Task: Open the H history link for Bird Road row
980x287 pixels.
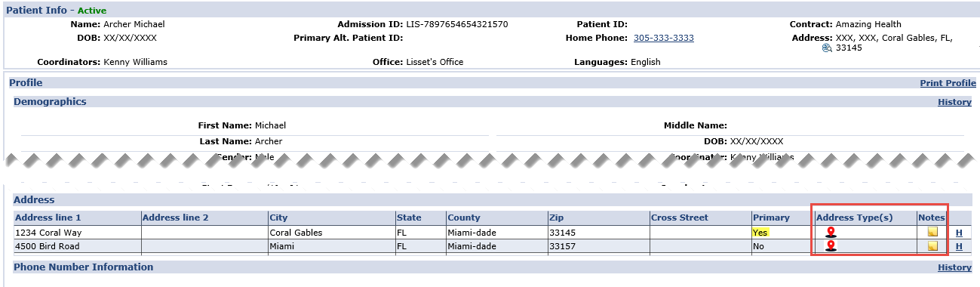Action: click(x=959, y=247)
